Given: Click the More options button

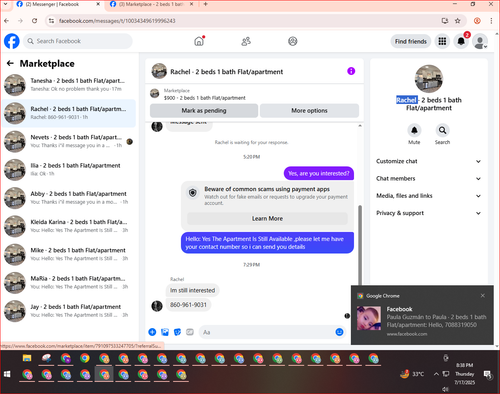Looking at the screenshot, I should coord(309,110).
